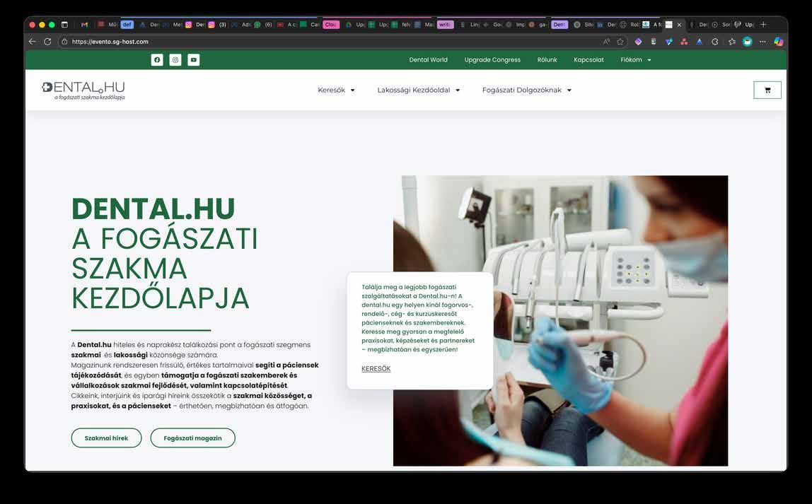This screenshot has width=812, height=504.
Task: Click the purple diamond extension icon
Action: tap(638, 42)
